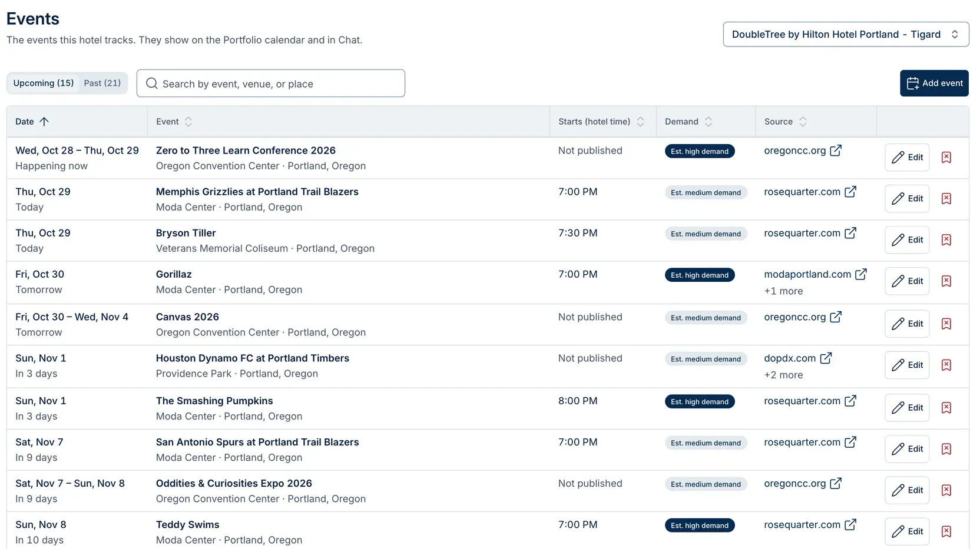Remove the Houston Dynamo FC event
Image resolution: width=980 pixels, height=549 pixels.
(x=946, y=365)
